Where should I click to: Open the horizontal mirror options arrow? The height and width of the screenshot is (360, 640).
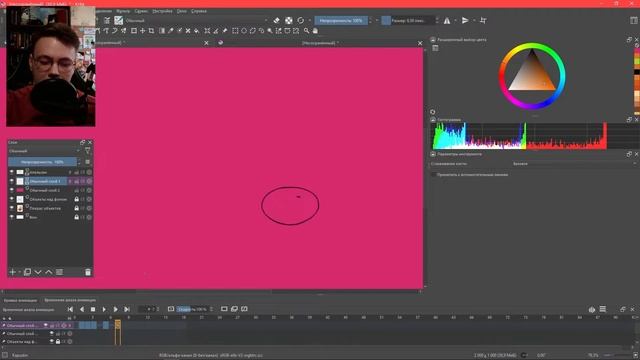click(456, 20)
